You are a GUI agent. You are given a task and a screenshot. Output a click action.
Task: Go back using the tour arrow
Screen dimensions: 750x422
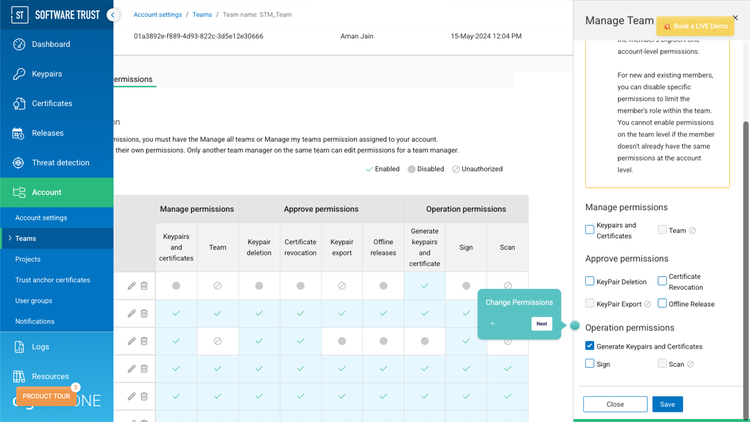coord(493,324)
